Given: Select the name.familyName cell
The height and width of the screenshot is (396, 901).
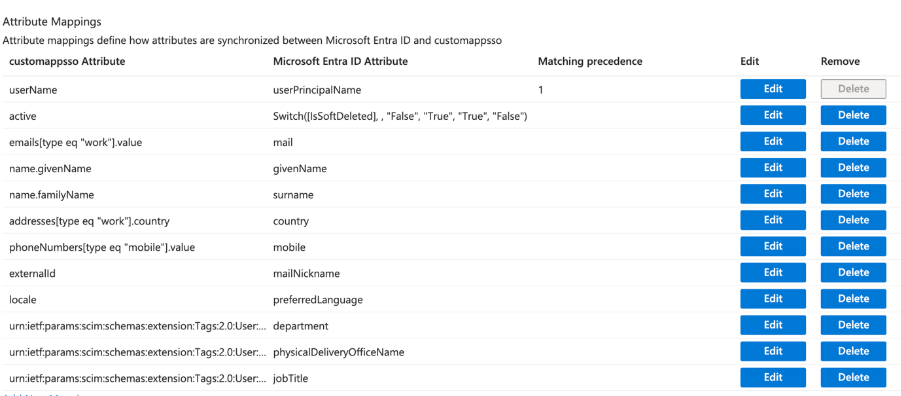Looking at the screenshot, I should (51, 195).
